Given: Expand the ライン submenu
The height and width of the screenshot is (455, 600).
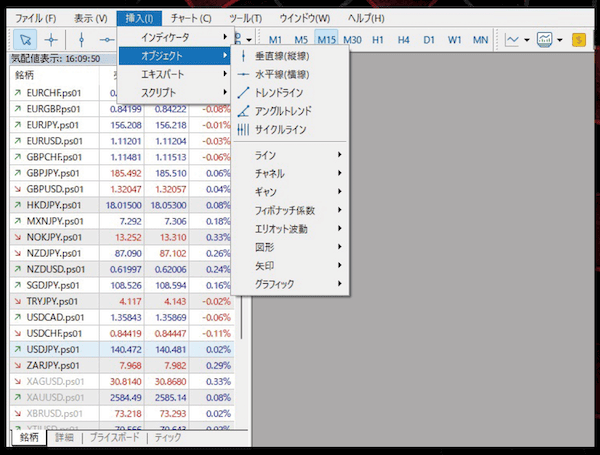Looking at the screenshot, I should [x=290, y=155].
